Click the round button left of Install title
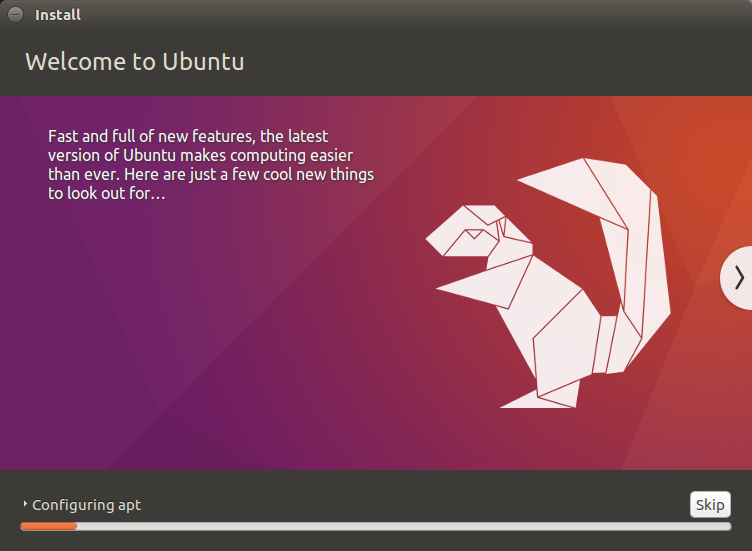Screen dimensions: 752x551 (x=15, y=14)
